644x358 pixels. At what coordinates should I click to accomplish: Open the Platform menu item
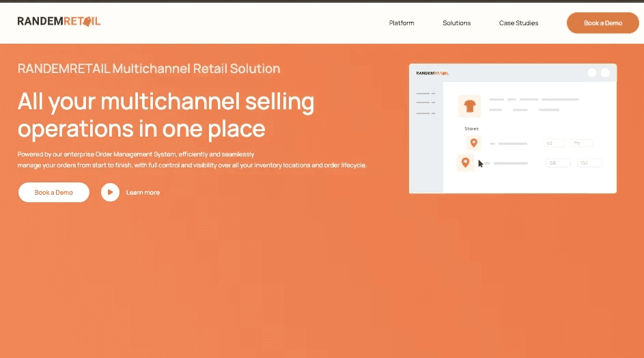pos(402,23)
